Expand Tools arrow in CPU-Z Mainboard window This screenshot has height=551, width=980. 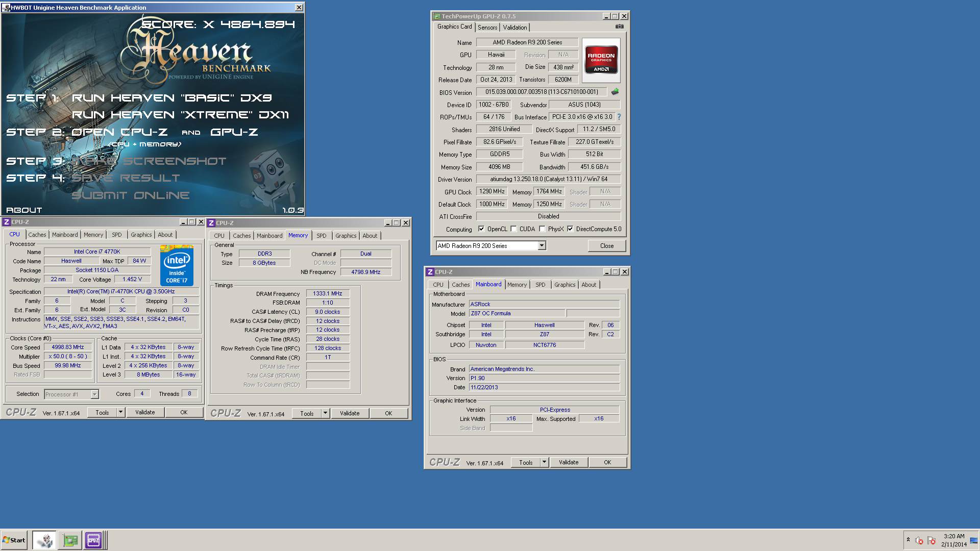[544, 462]
